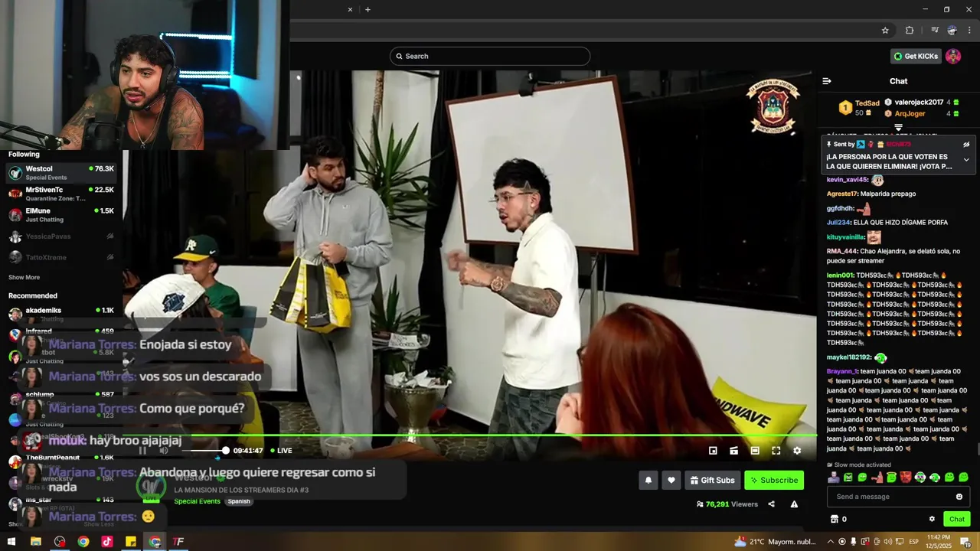This screenshot has width=980, height=551.
Task: Switch ESP input language in tray
Action: pyautogui.click(x=913, y=542)
